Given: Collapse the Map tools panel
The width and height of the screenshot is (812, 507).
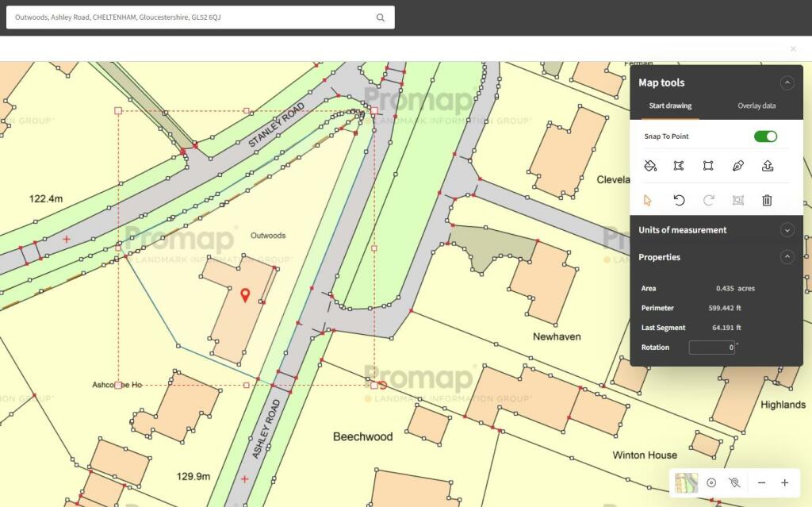Looking at the screenshot, I should pos(787,83).
